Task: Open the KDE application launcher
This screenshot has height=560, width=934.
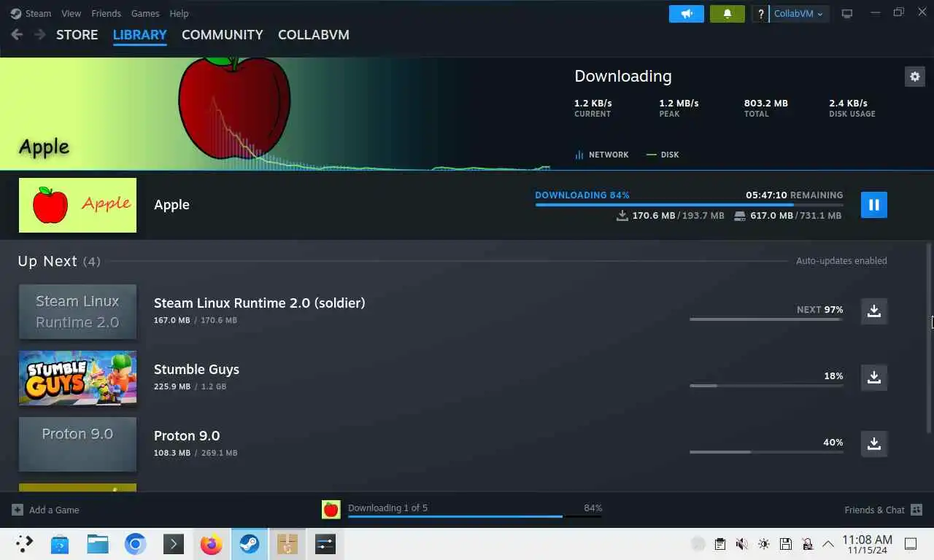Action: (24, 544)
